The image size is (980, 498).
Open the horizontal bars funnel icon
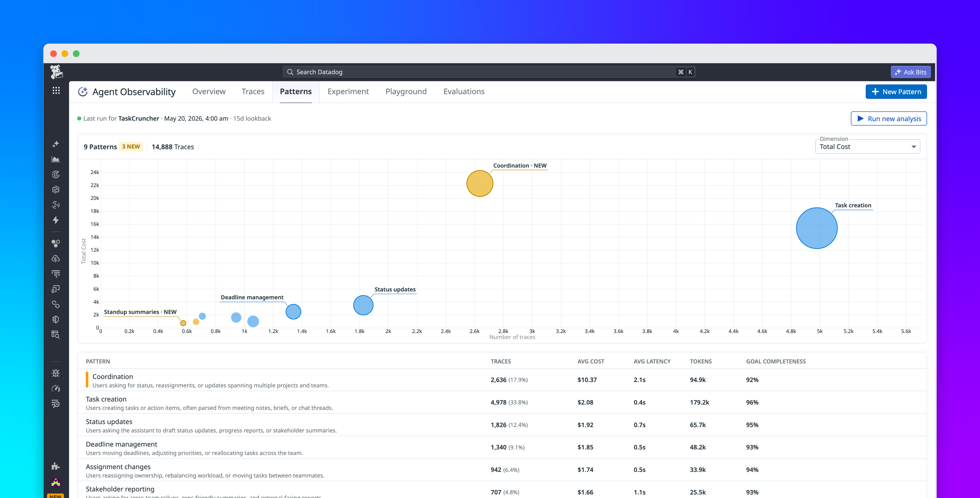[x=56, y=274]
